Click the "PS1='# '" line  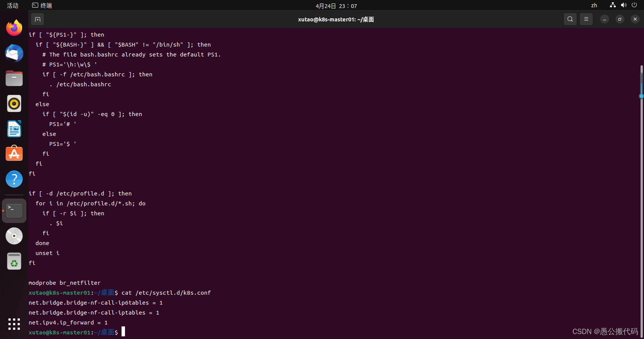point(63,124)
